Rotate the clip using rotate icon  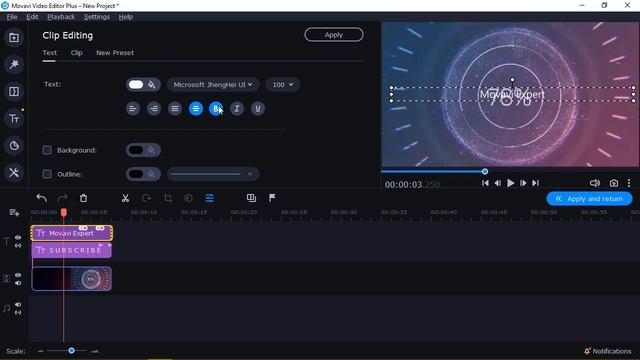pos(146,198)
